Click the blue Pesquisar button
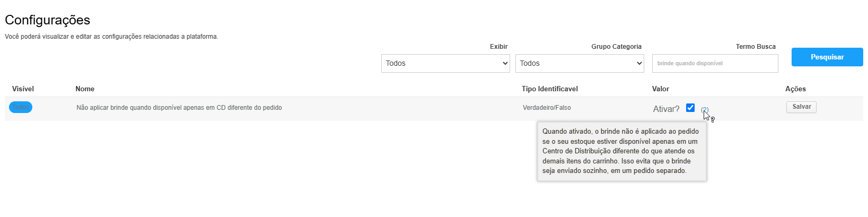 (827, 57)
